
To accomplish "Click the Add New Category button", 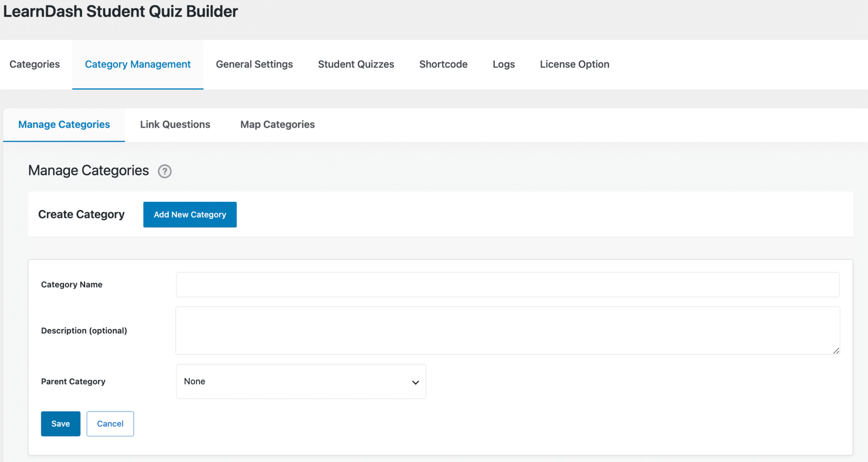I will pyautogui.click(x=190, y=214).
